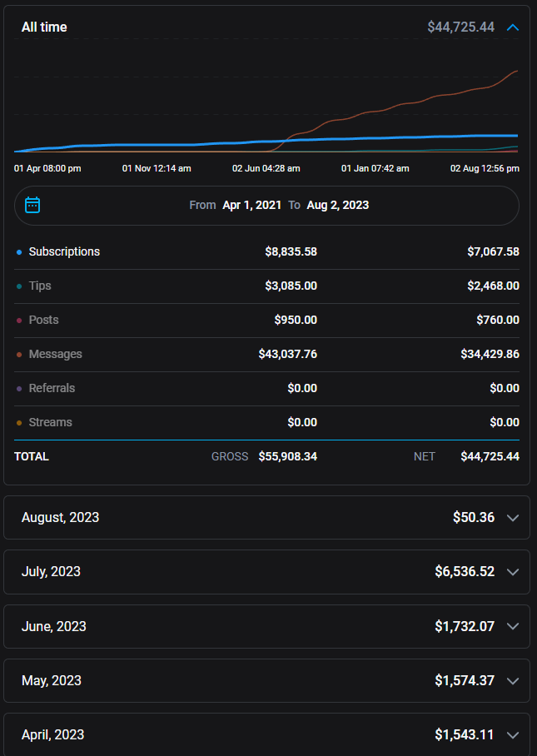Image resolution: width=537 pixels, height=756 pixels.
Task: Click the Messages row label
Action: [x=55, y=354]
